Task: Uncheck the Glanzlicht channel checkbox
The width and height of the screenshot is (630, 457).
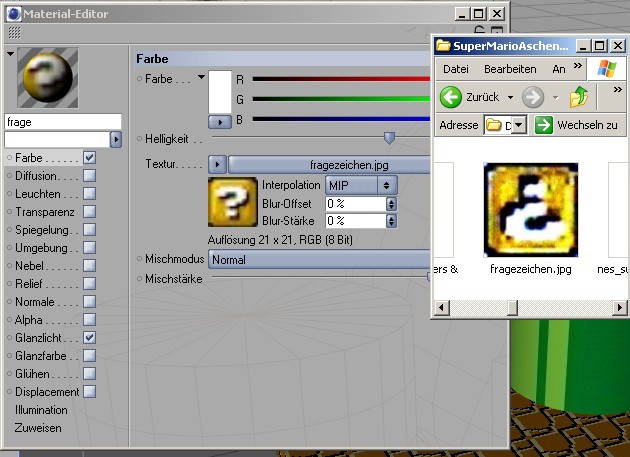Action: (x=89, y=338)
